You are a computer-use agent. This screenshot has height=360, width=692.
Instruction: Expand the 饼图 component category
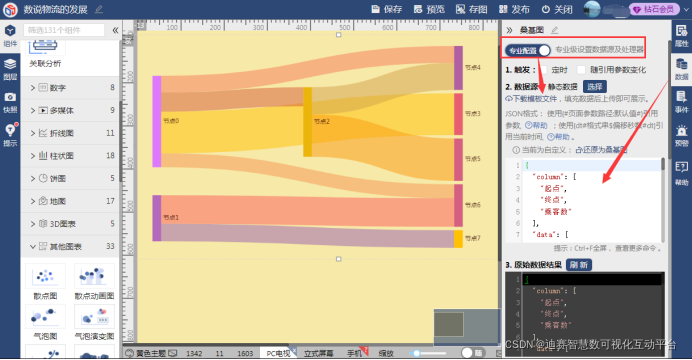click(x=71, y=178)
